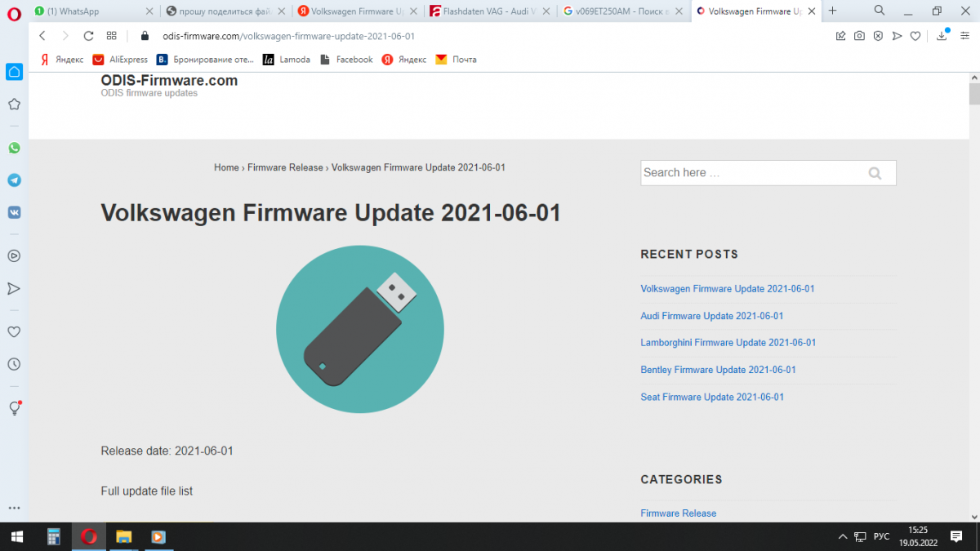Reload the current page

pos(88,36)
